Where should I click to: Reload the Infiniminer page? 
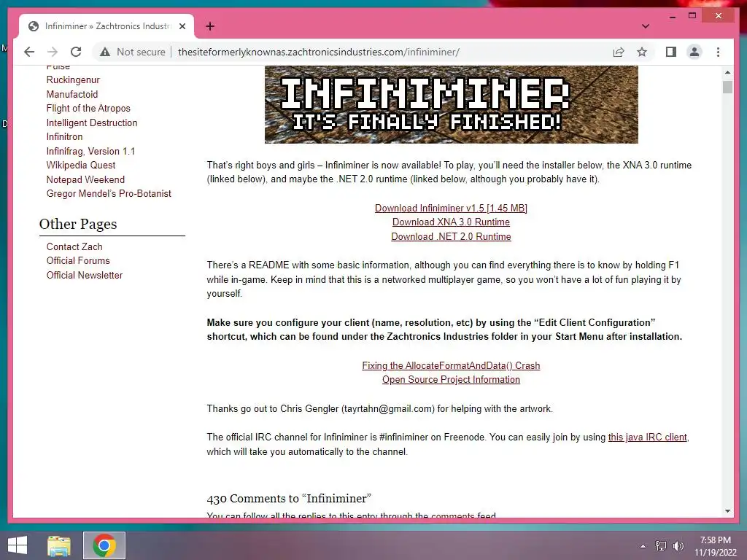76,52
